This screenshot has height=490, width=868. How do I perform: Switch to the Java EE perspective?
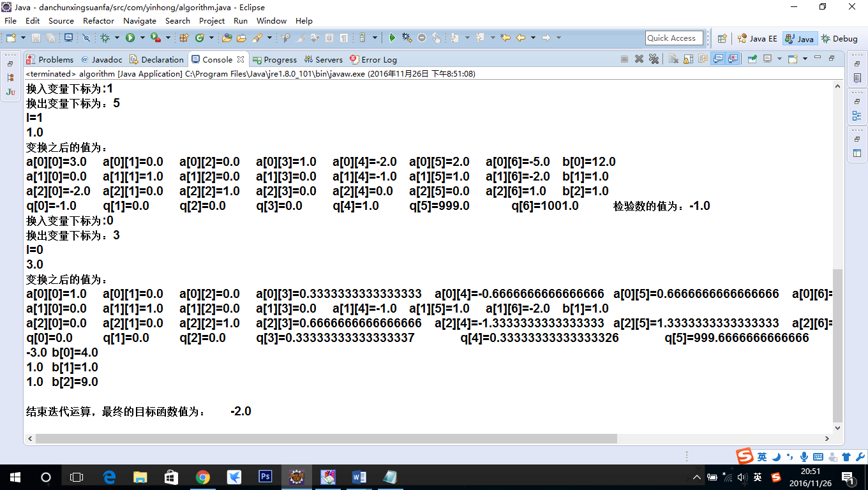click(757, 38)
